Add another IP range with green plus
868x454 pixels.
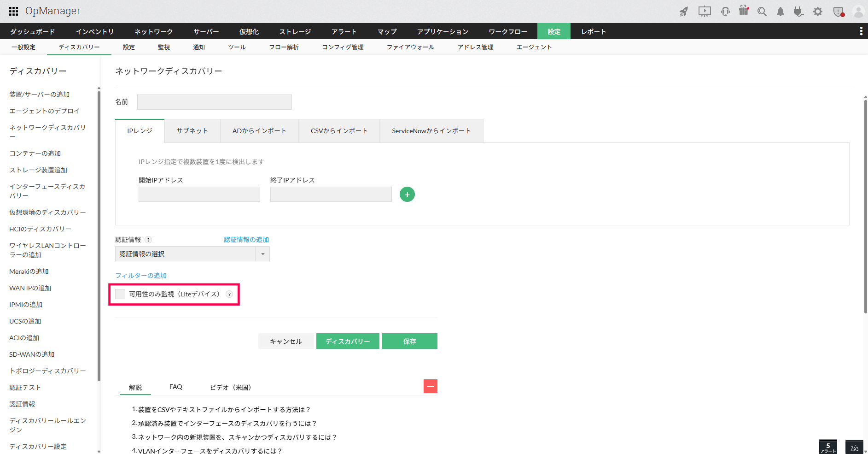click(407, 195)
